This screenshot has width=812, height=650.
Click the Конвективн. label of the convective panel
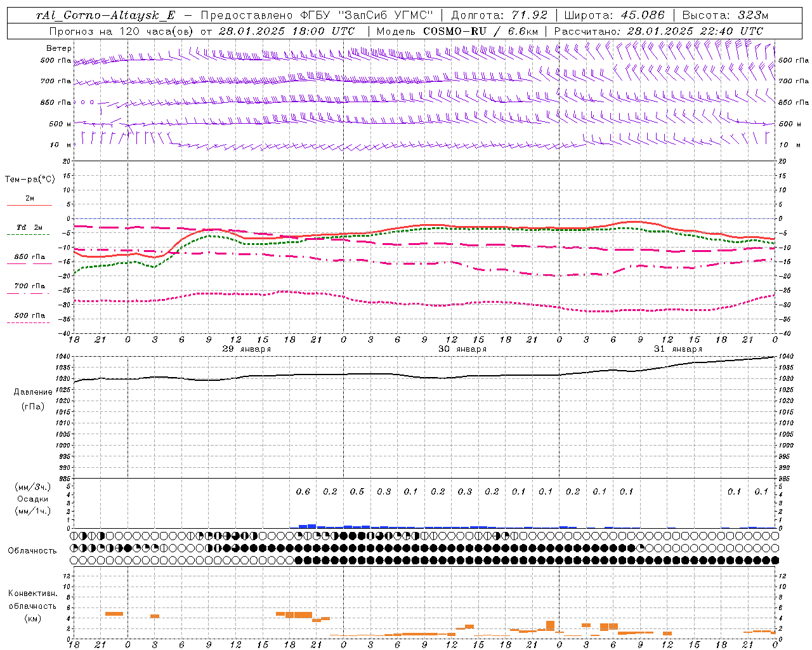tap(32, 594)
